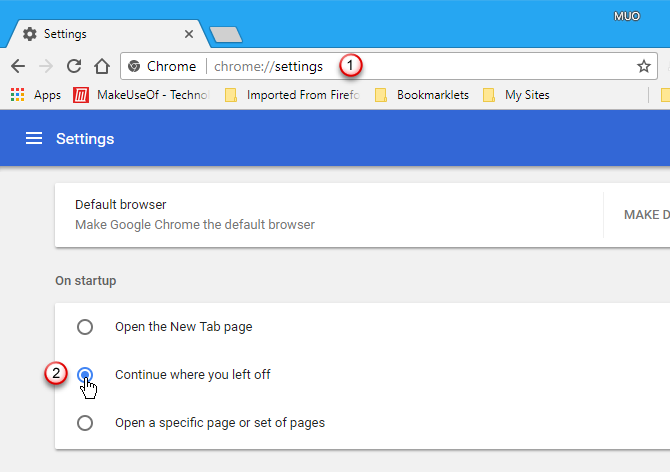Screen dimensions: 670x472
Task: Open a new tab
Action: coord(226,35)
